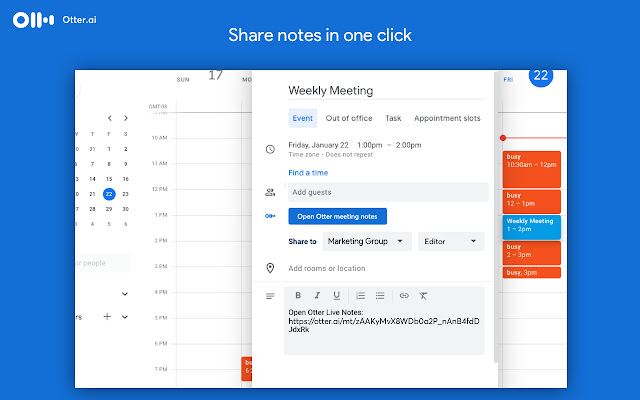This screenshot has height=400, width=640.
Task: Change the 2:00pm end time
Action: point(409,145)
